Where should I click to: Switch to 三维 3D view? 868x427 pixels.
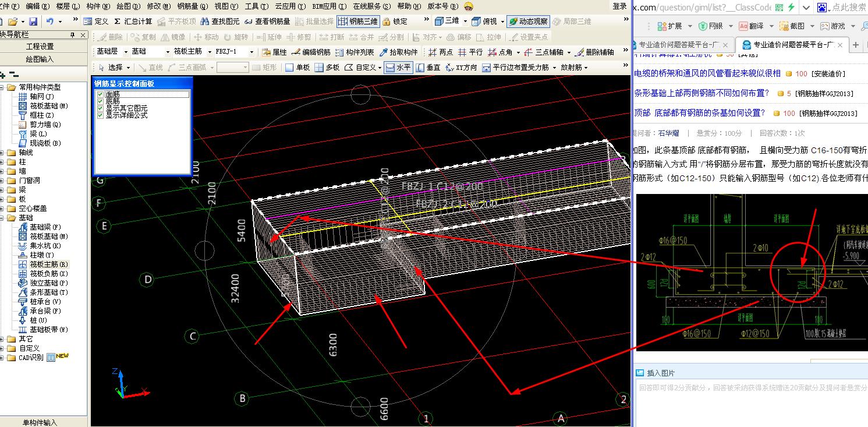point(447,22)
